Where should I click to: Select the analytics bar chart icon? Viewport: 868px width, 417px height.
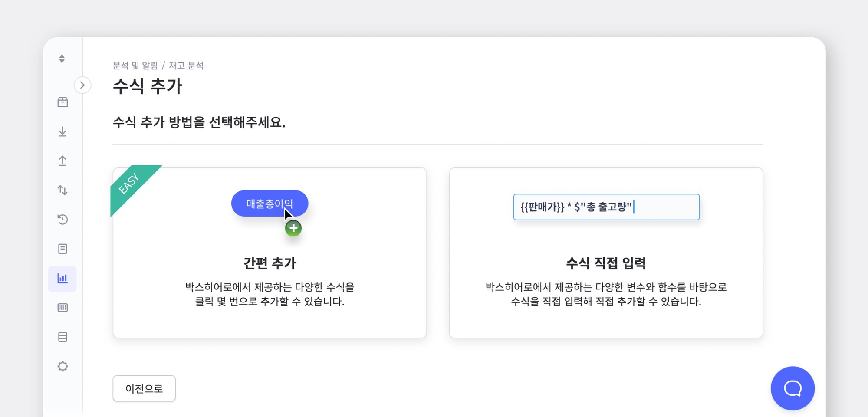(x=62, y=279)
